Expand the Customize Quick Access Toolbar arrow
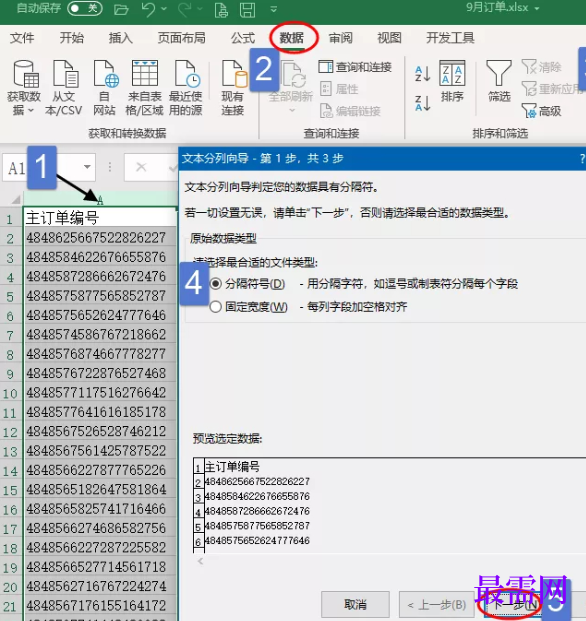 pyautogui.click(x=274, y=9)
